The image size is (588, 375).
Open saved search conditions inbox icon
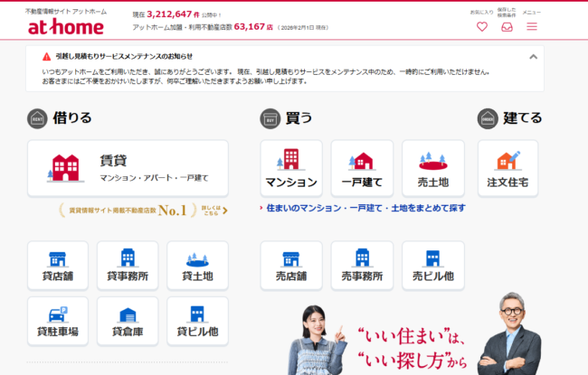[x=507, y=26]
